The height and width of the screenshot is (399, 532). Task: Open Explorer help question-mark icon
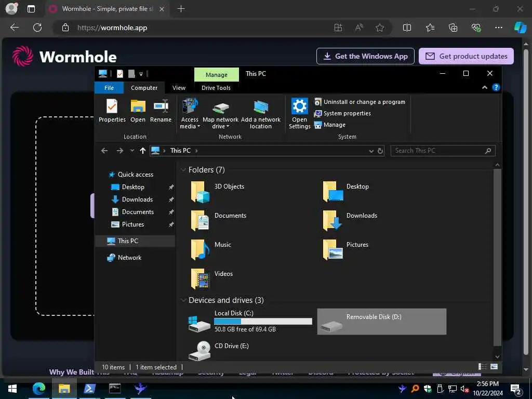496,87
